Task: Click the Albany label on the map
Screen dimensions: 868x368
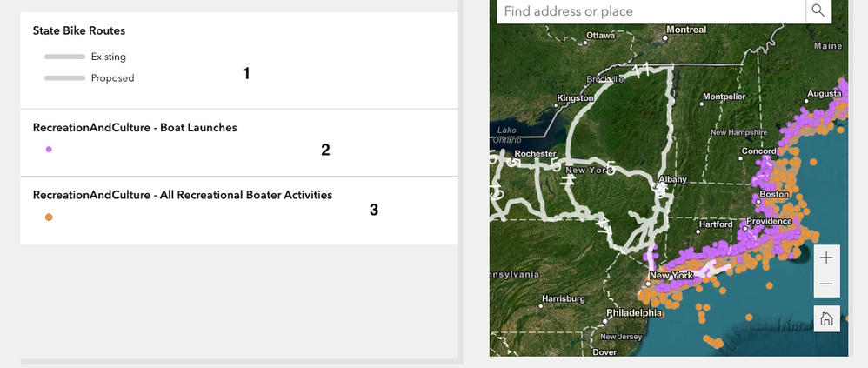Action: tap(673, 179)
